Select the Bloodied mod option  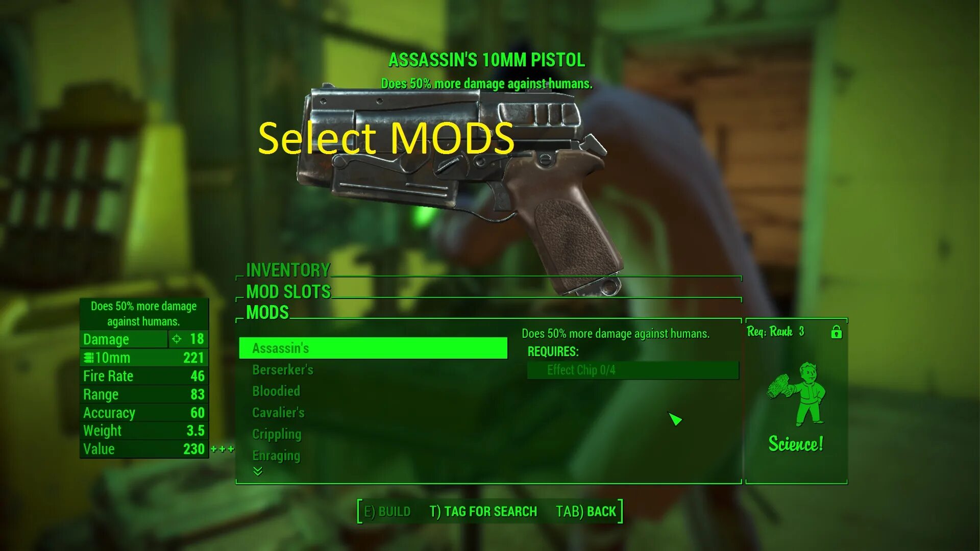[276, 390]
